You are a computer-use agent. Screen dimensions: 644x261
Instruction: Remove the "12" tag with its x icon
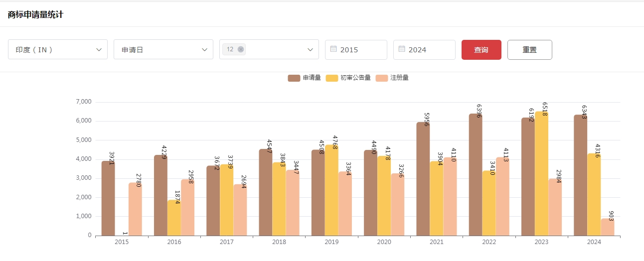coord(241,49)
